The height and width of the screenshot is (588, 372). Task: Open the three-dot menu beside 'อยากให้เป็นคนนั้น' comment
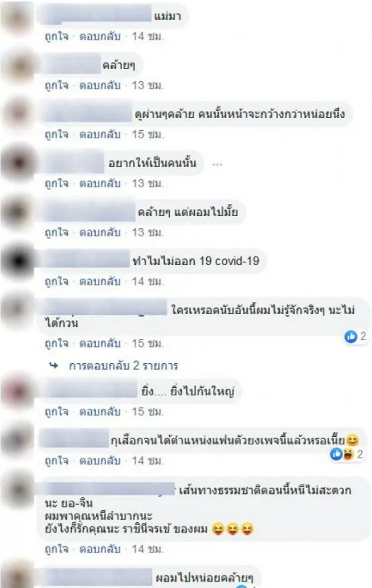(217, 164)
